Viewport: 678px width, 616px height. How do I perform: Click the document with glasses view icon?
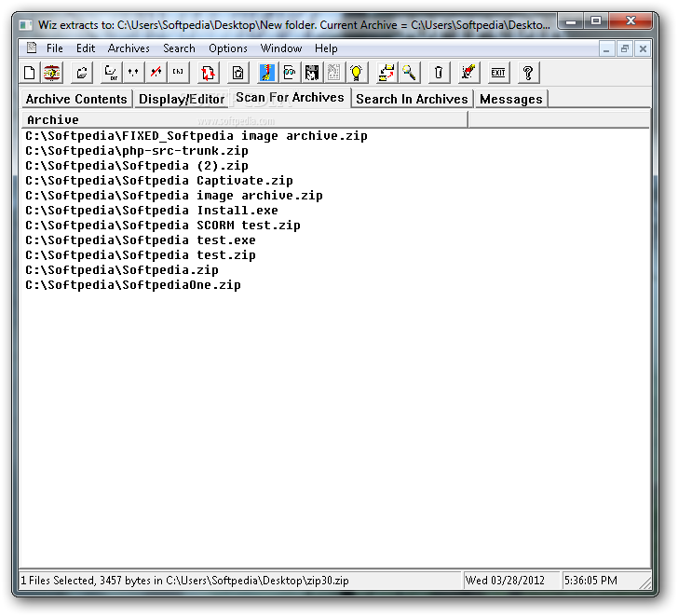coord(290,73)
